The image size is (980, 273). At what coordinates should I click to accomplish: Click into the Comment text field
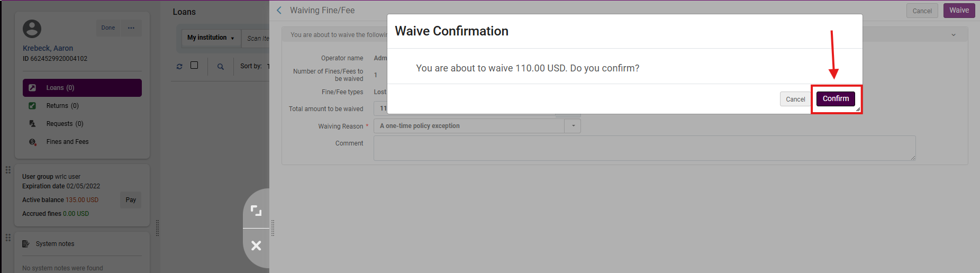644,148
